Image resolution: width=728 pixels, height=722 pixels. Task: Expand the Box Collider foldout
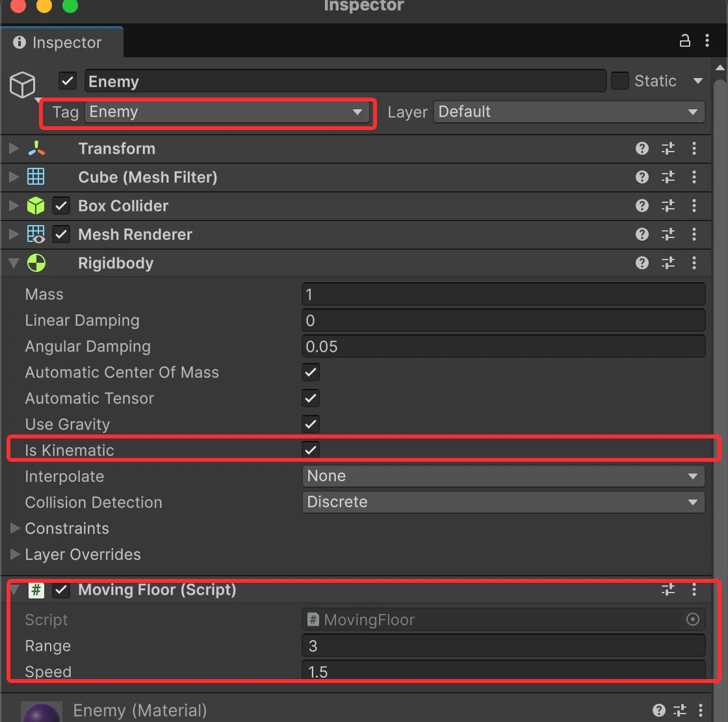coord(14,206)
